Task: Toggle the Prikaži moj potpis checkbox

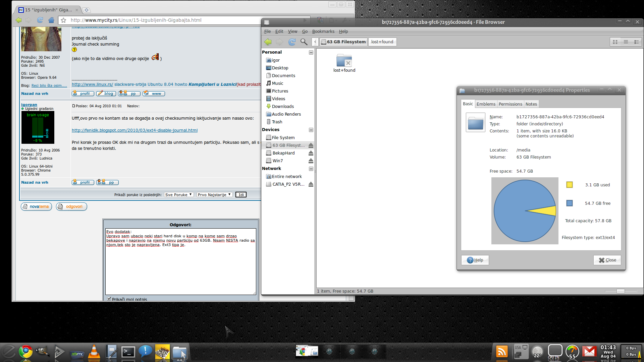Action: [109, 299]
